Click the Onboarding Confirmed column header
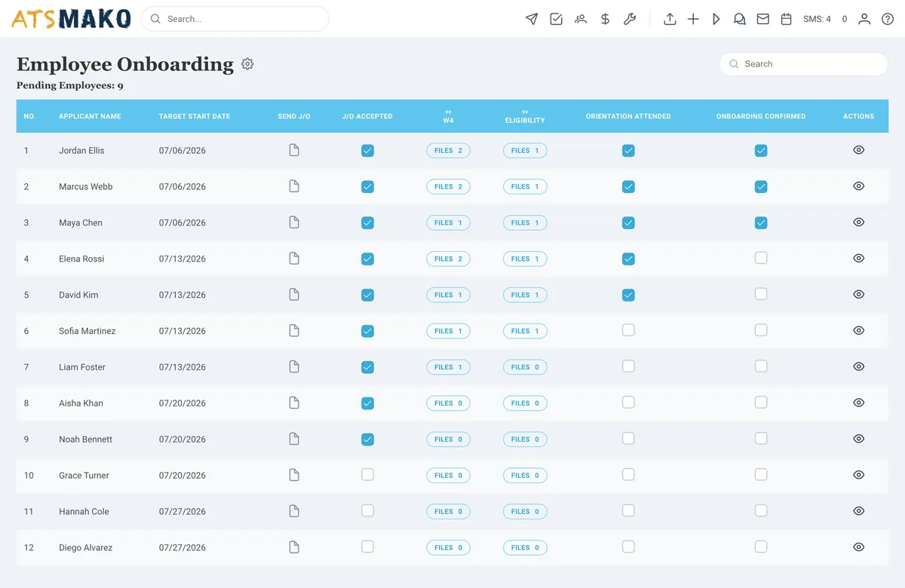This screenshot has height=588, width=905. [x=761, y=116]
